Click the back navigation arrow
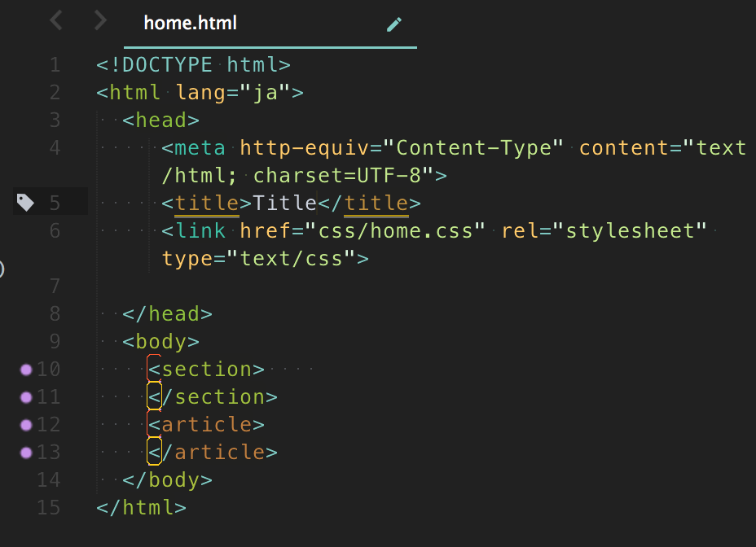Viewport: 756px width, 547px height. click(x=55, y=20)
